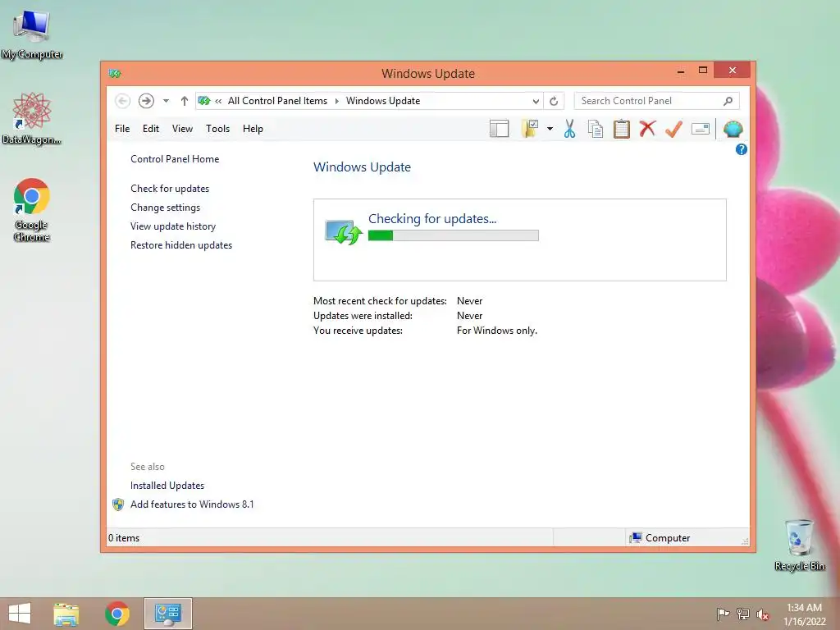Open View update history
The image size is (840, 630).
[173, 226]
